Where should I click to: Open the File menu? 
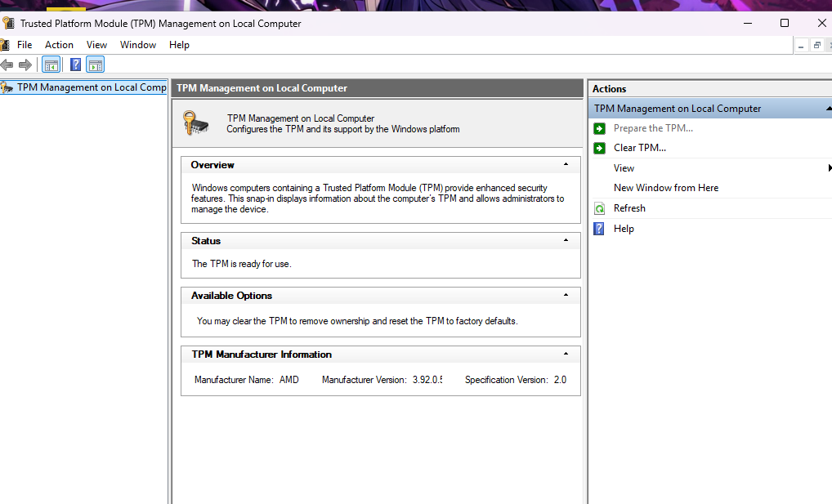pos(25,45)
